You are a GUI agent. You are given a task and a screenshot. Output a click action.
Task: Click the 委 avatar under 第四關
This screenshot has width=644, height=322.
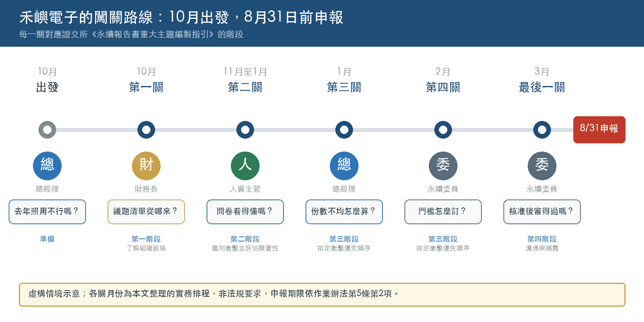[x=443, y=166]
